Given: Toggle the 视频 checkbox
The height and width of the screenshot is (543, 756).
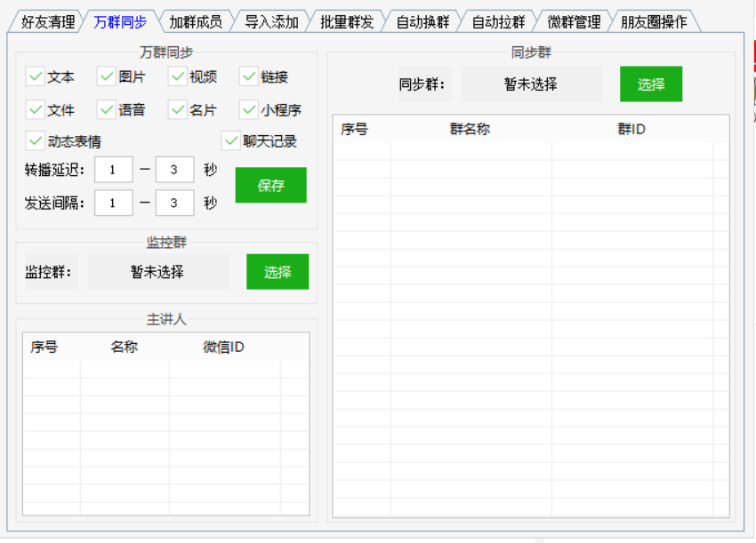Looking at the screenshot, I should 178,77.
